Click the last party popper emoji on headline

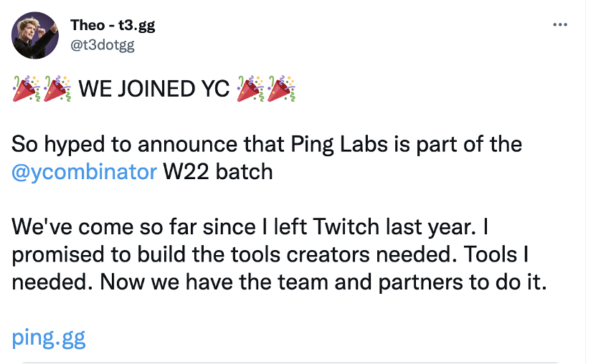(282, 89)
